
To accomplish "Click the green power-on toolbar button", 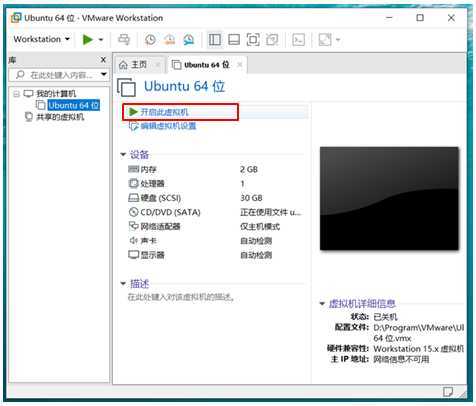I will tap(88, 40).
